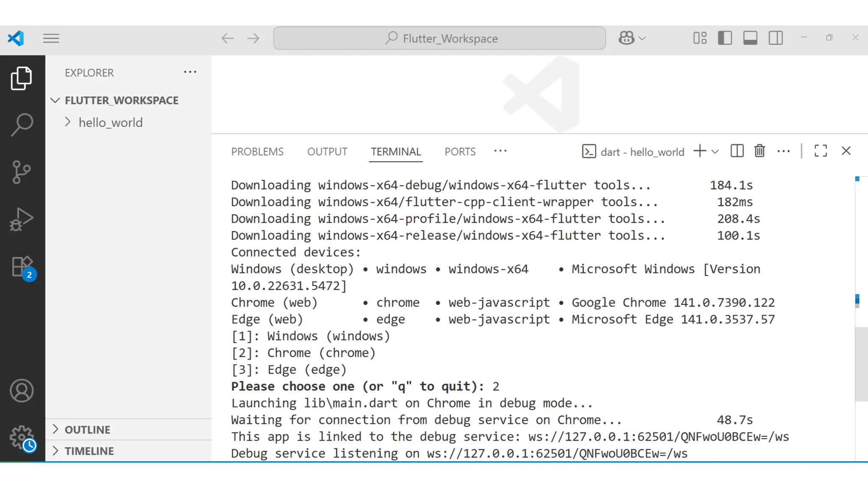Switch to the OUTPUT tab
The height and width of the screenshot is (488, 868).
[x=327, y=152]
